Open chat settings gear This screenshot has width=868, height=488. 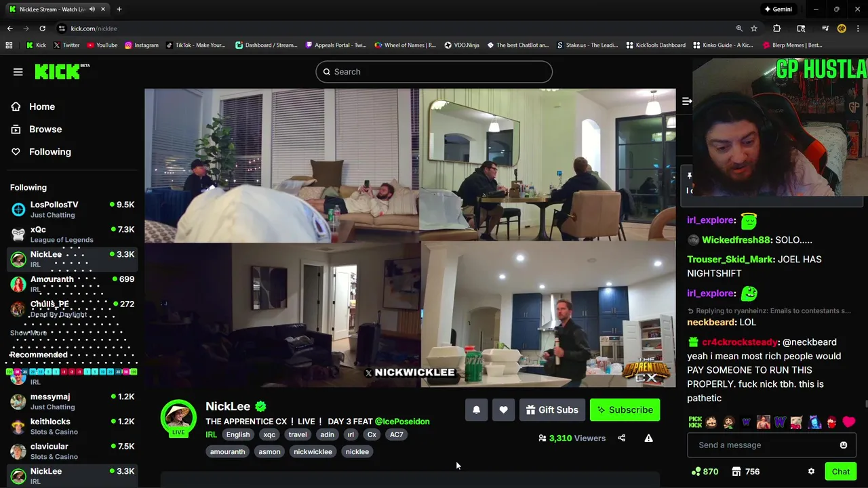(811, 471)
